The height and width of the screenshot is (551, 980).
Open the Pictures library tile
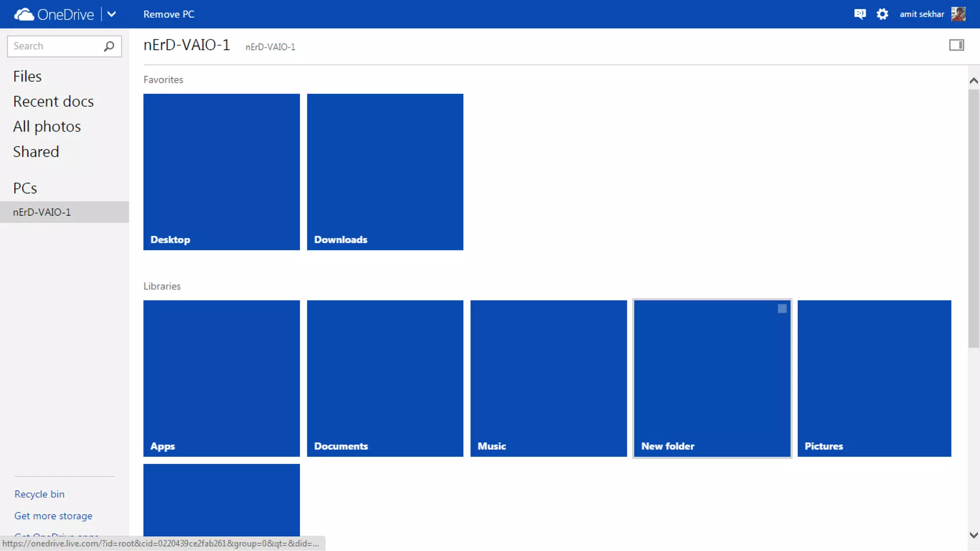click(874, 378)
